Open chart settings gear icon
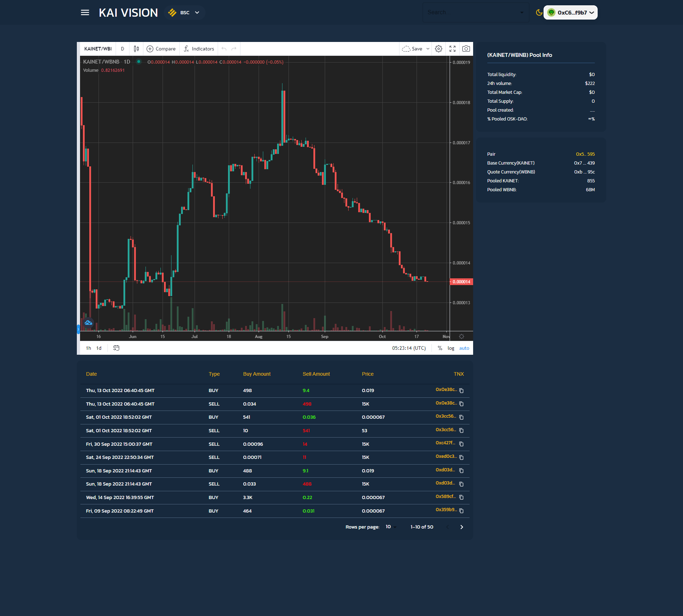The width and height of the screenshot is (683, 616). point(439,49)
